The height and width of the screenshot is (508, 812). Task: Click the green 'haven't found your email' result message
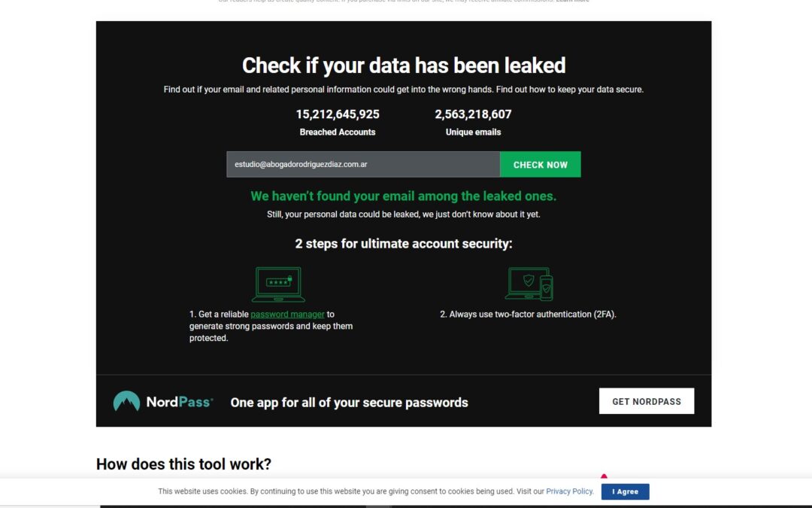pos(404,196)
